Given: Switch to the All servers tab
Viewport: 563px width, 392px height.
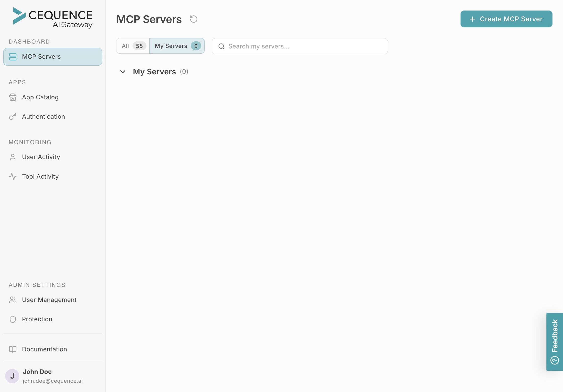Looking at the screenshot, I should coord(133,46).
